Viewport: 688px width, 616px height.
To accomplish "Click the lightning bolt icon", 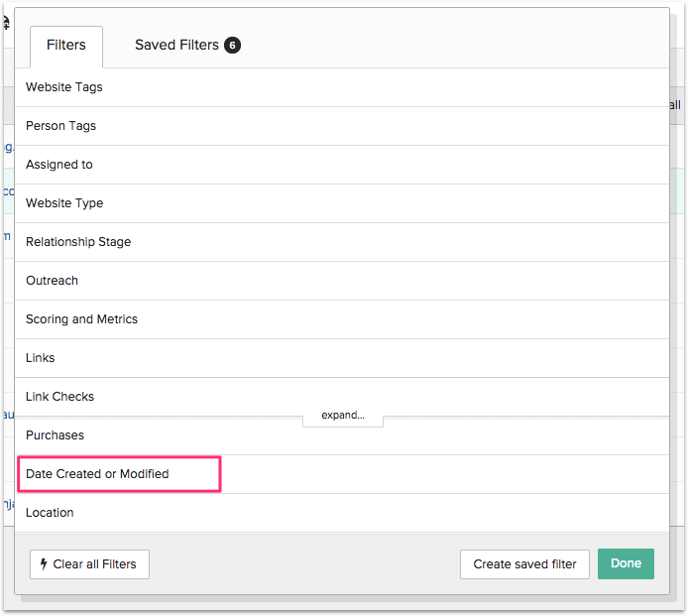I will point(44,564).
